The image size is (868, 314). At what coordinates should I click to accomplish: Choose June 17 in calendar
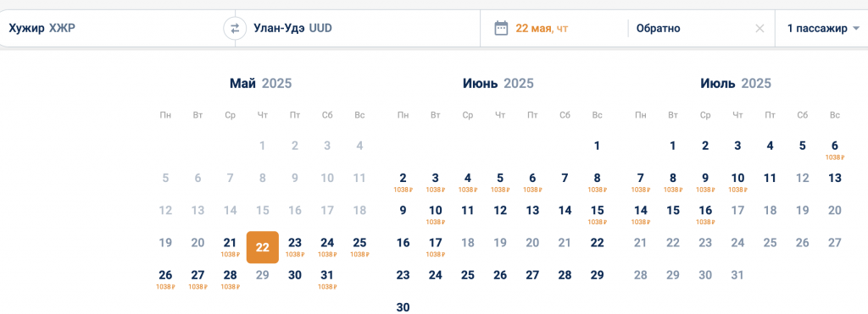click(x=436, y=247)
